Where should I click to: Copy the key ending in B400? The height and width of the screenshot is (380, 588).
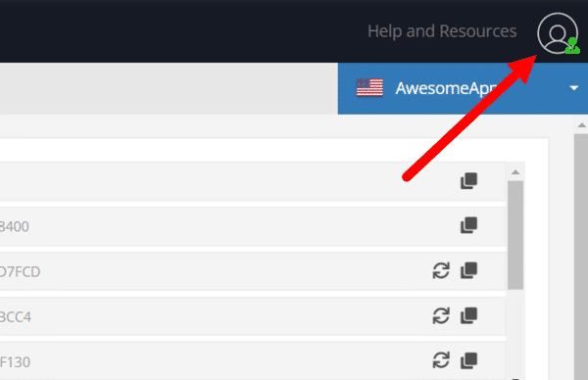[468, 225]
